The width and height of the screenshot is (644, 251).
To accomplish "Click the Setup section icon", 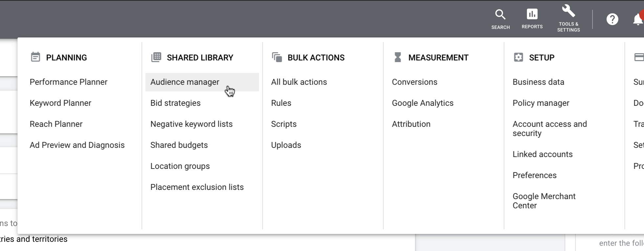I will point(518,57).
